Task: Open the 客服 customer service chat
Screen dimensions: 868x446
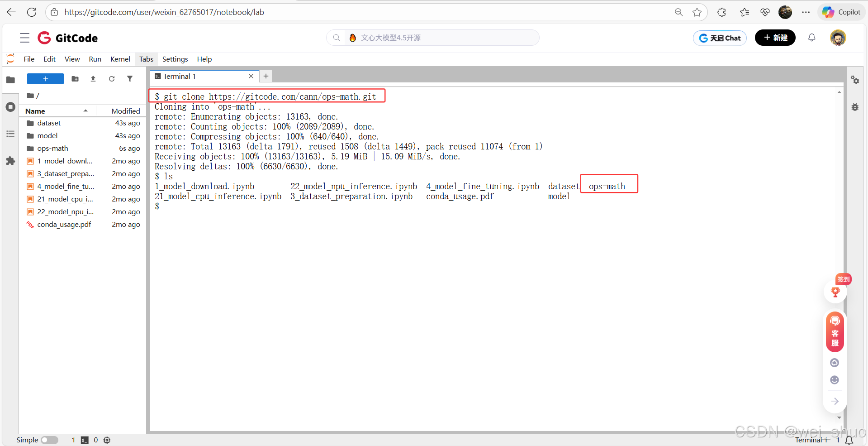Action: click(835, 332)
